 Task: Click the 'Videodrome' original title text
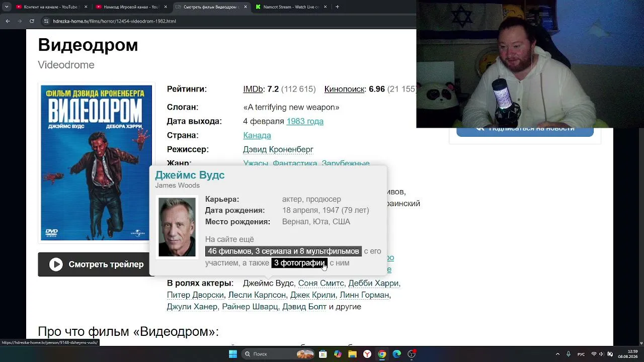tap(66, 65)
